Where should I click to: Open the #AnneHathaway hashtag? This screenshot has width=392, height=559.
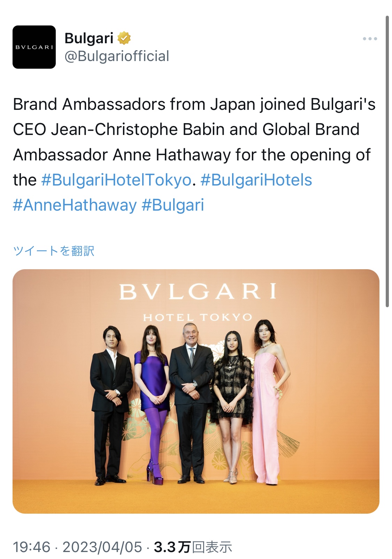[x=75, y=205]
